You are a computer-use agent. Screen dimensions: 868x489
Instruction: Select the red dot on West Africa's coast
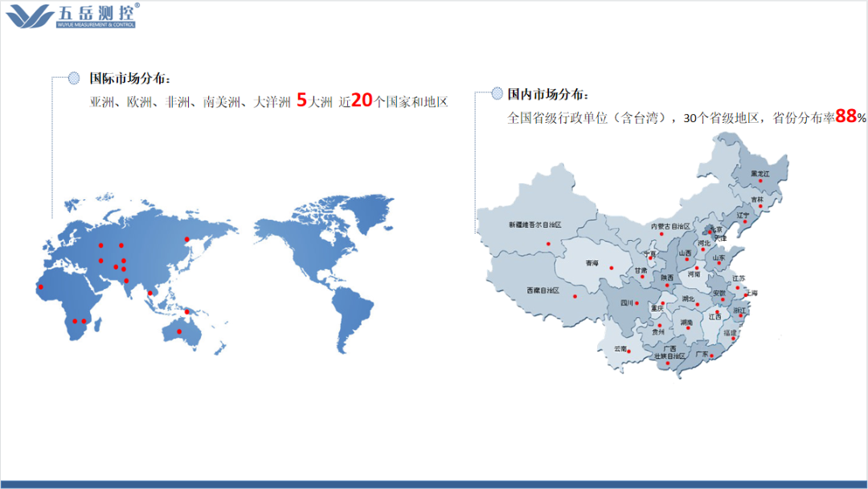pos(41,287)
